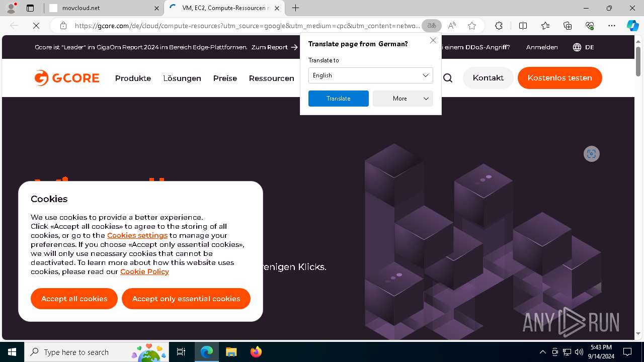Screen dimensions: 644x362
Task: Open a new browser tab
Action: (296, 8)
